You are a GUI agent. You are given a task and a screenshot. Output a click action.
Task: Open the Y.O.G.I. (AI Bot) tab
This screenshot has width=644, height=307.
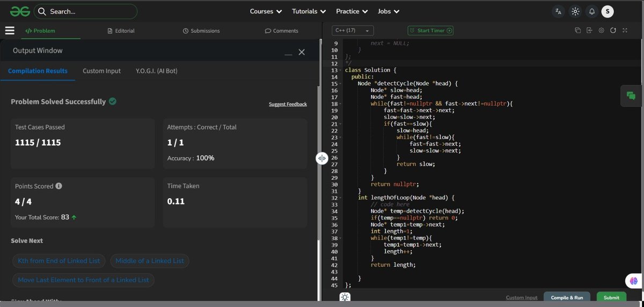[x=157, y=71]
